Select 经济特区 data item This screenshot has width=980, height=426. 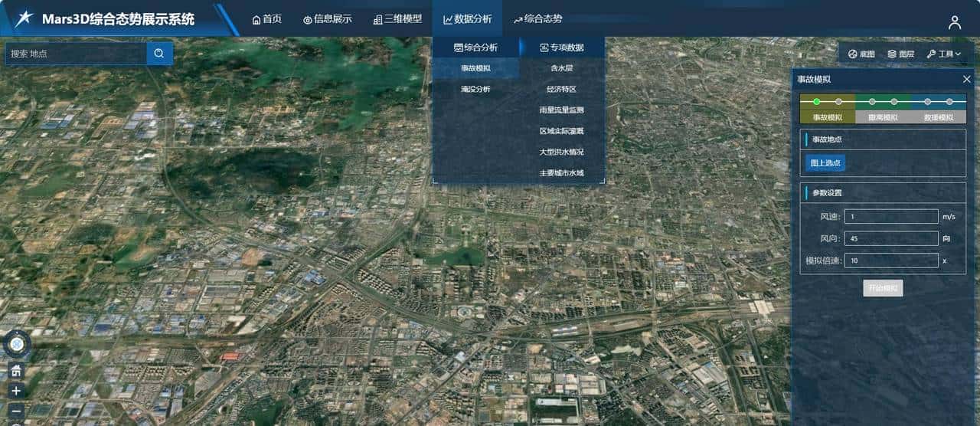[562, 89]
